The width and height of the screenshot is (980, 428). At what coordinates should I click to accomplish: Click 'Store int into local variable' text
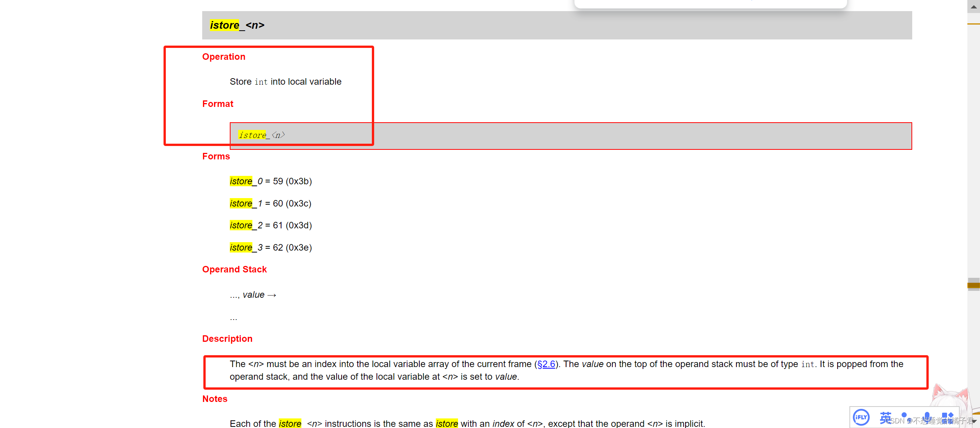285,82
